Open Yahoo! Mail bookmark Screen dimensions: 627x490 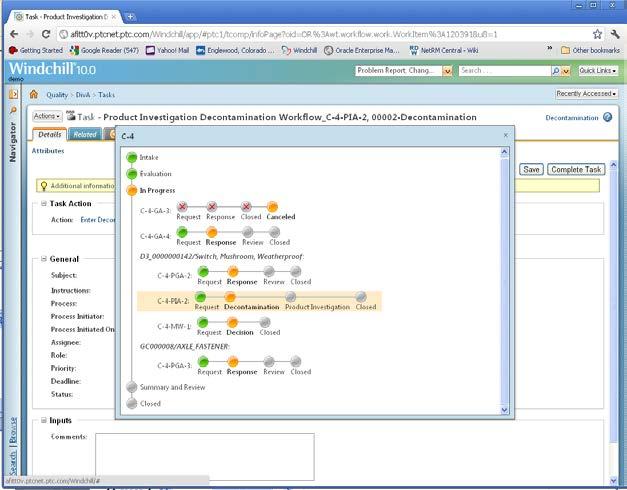168,50
